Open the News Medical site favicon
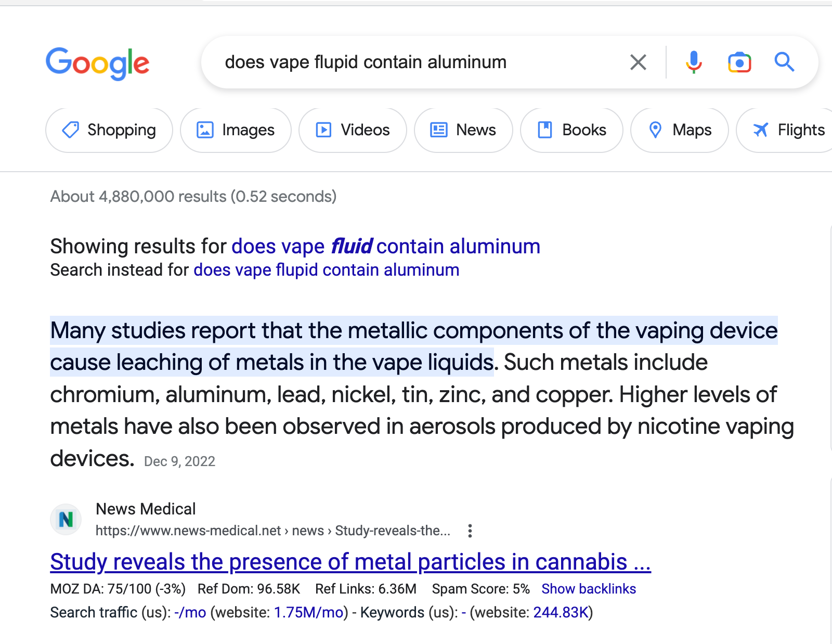832x644 pixels. [66, 519]
